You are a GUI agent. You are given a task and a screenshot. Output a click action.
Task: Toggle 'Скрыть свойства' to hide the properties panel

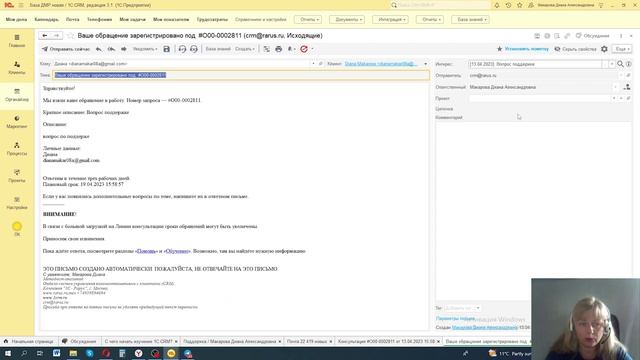tap(576, 49)
